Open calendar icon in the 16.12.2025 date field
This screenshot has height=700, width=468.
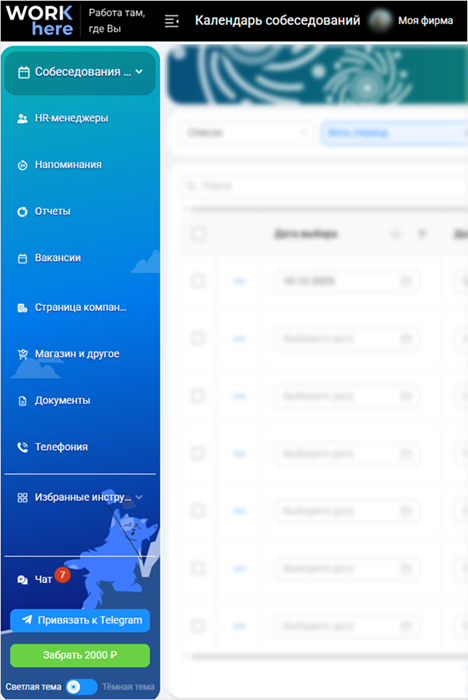405,281
